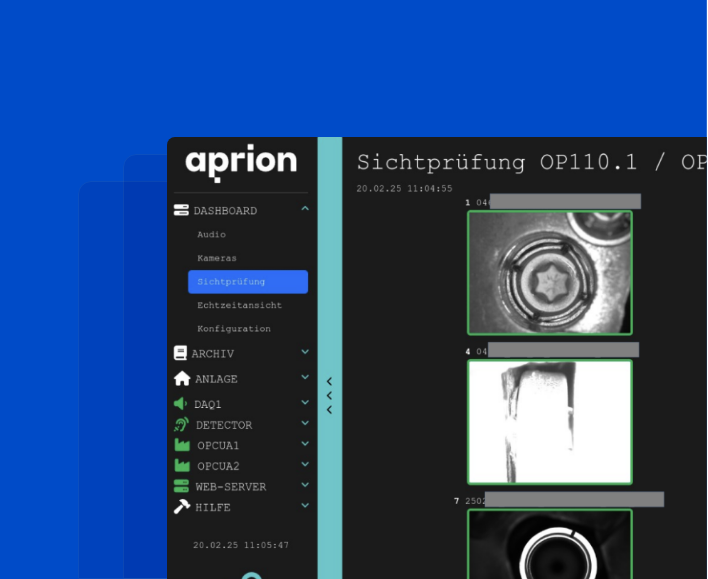708x579 pixels.
Task: Expand the WEB-SERVER section chevron
Action: coord(305,485)
